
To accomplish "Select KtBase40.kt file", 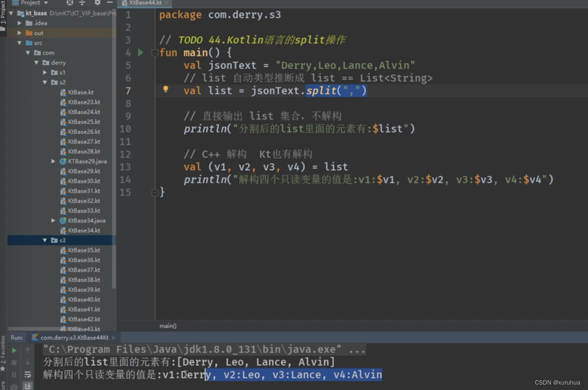I will 80,300.
